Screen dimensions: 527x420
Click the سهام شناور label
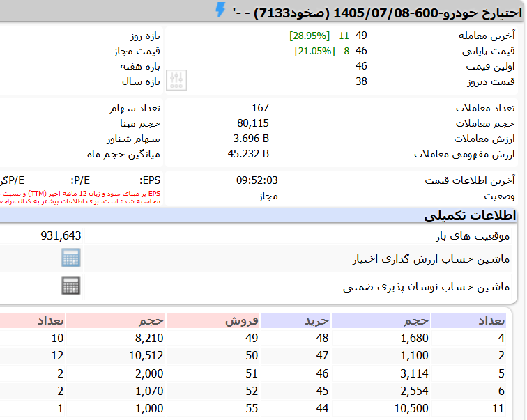[x=133, y=139]
